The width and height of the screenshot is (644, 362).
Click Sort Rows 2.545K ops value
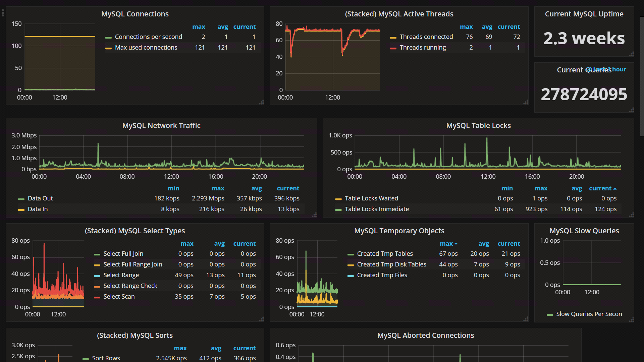point(171,358)
